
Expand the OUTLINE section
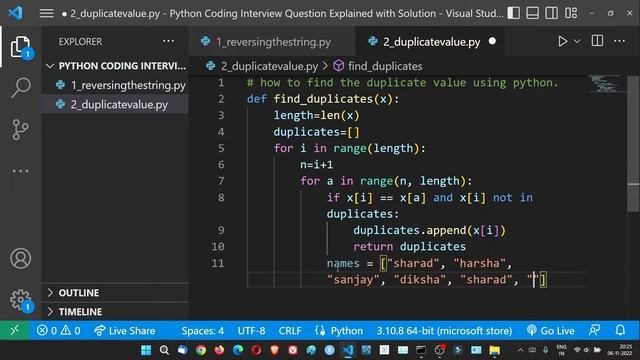[x=115, y=293]
